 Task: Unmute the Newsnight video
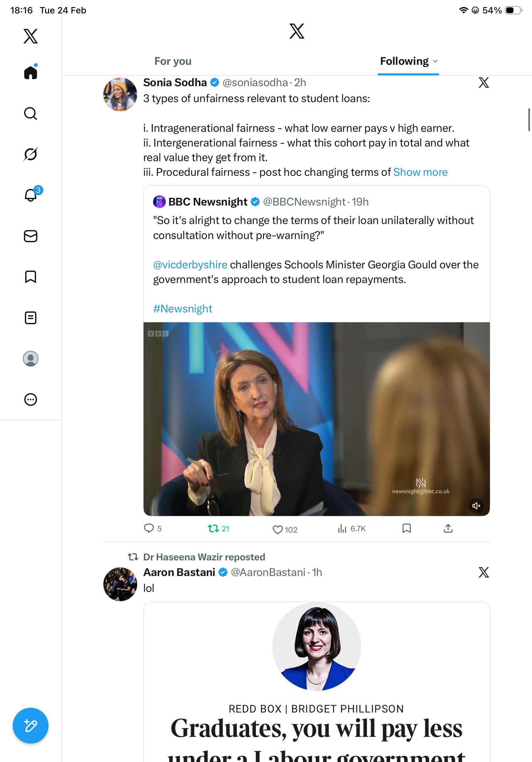[476, 505]
